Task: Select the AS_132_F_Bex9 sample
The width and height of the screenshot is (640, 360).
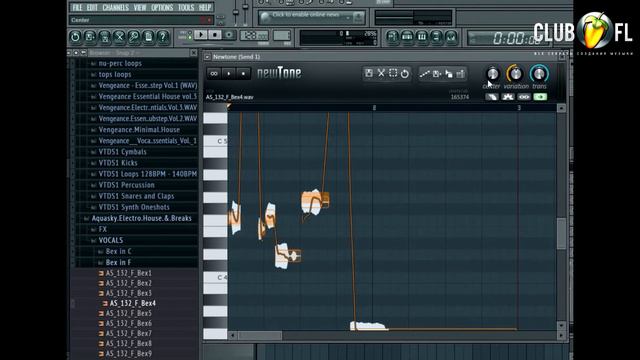Action: [128, 353]
